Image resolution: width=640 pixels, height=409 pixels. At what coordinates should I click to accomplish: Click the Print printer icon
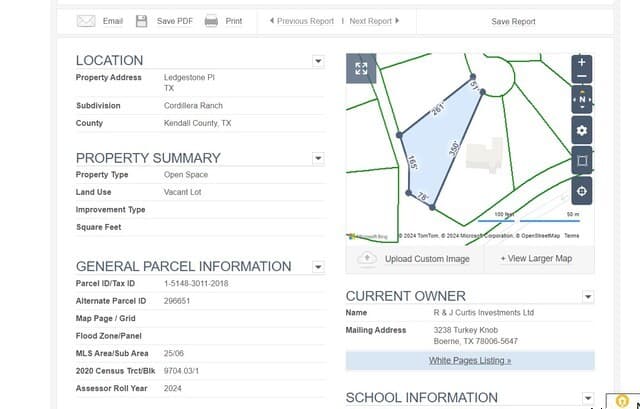point(211,21)
